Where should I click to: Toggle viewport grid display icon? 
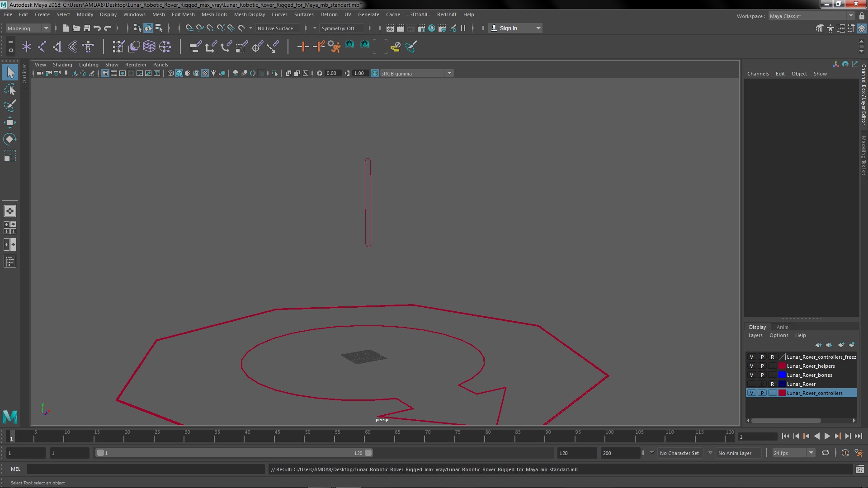click(x=105, y=73)
